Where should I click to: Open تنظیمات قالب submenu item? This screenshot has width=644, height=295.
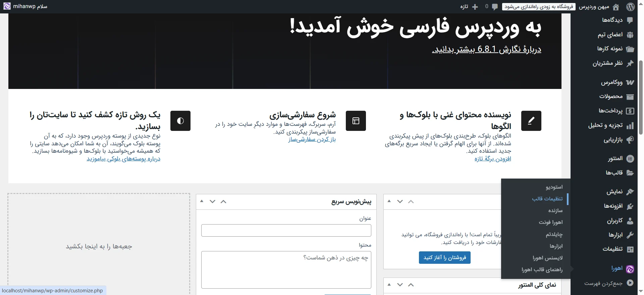click(x=547, y=199)
